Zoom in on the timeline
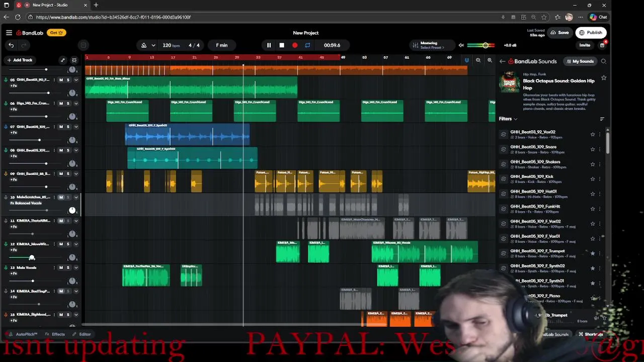 click(x=490, y=60)
